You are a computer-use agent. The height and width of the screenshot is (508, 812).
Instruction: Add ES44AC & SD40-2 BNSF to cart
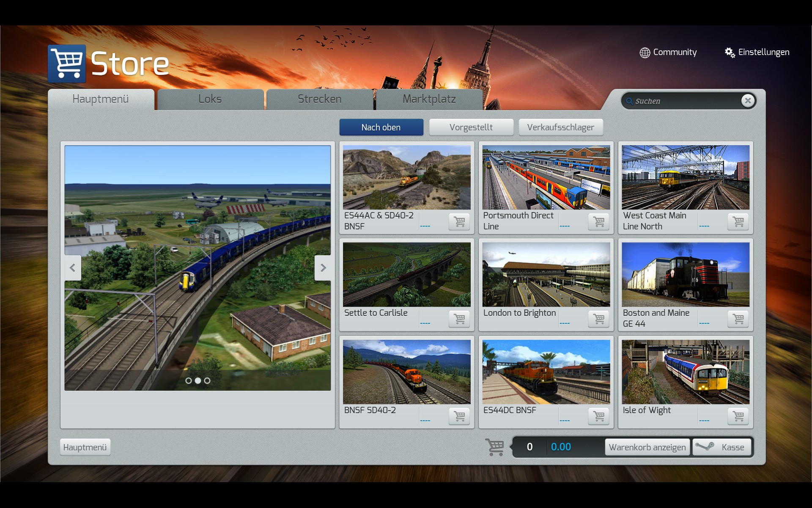click(x=459, y=221)
